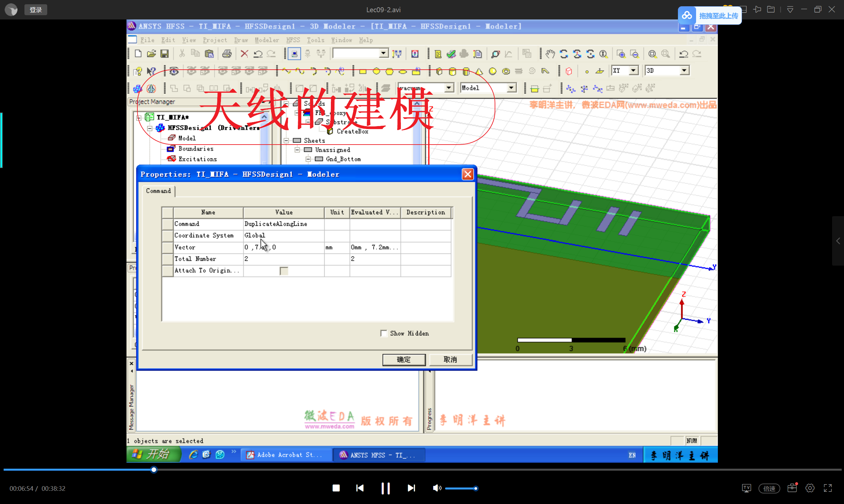Image resolution: width=844 pixels, height=504 pixels.
Task: Enable the Show Hidden checkbox
Action: click(x=384, y=333)
